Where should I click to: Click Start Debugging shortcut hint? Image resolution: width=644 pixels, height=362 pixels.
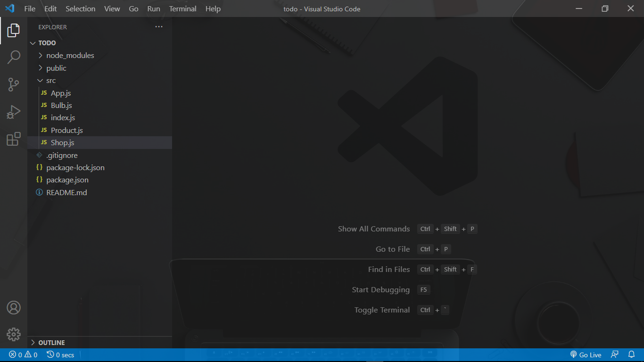pyautogui.click(x=381, y=290)
